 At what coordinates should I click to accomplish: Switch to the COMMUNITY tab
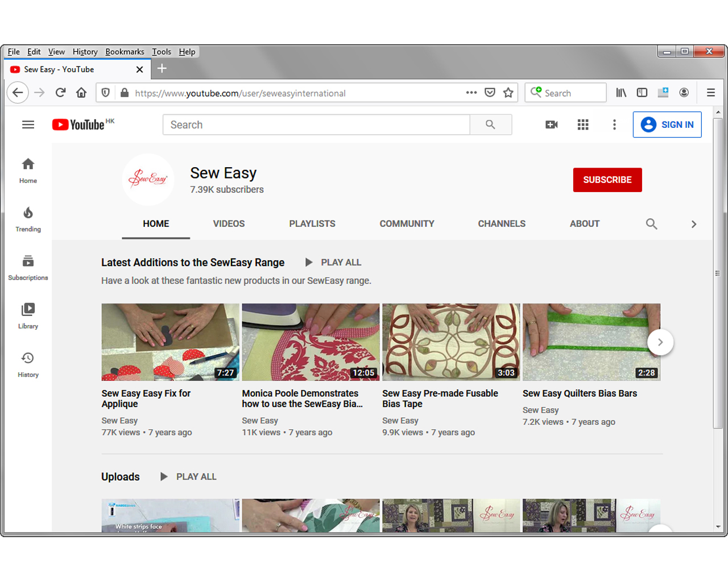[x=407, y=224]
